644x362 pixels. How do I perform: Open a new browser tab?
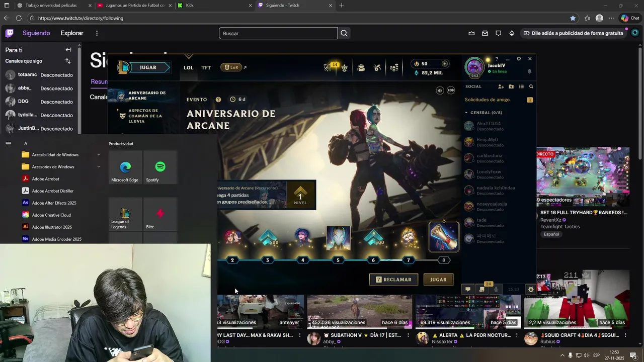coord(342,6)
